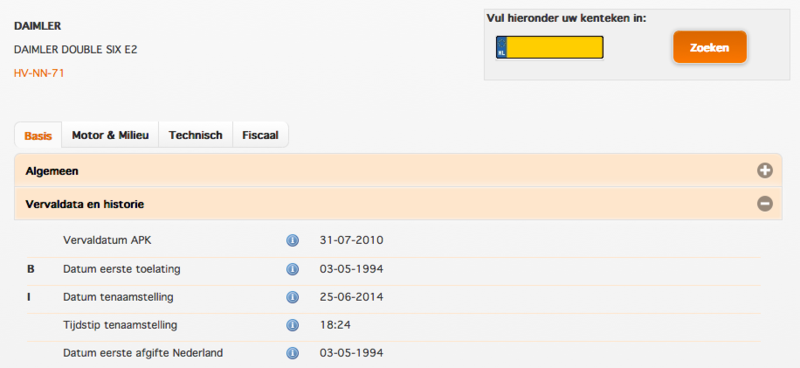Expand the Algemeen section plus icon
The image size is (800, 368).
pyautogui.click(x=764, y=171)
